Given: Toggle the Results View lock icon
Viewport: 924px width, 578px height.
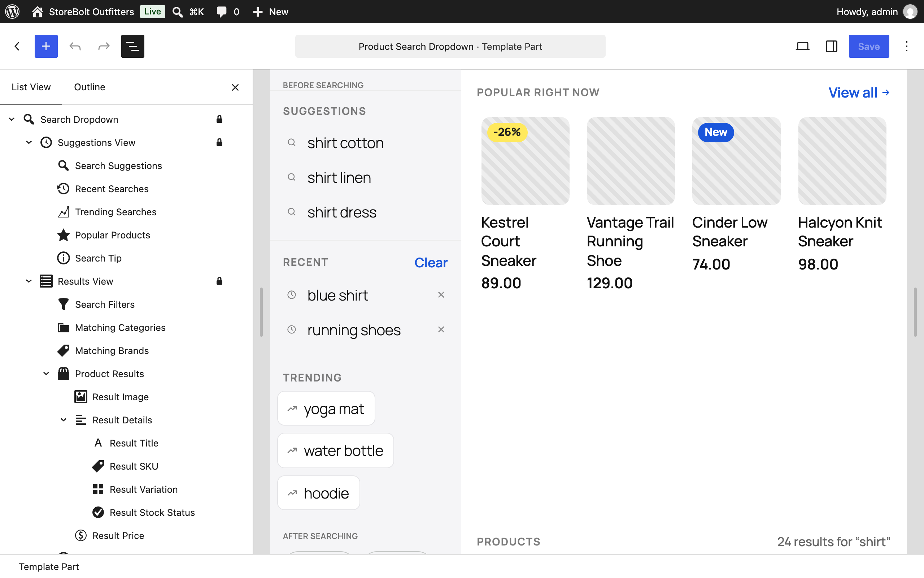Looking at the screenshot, I should point(219,281).
